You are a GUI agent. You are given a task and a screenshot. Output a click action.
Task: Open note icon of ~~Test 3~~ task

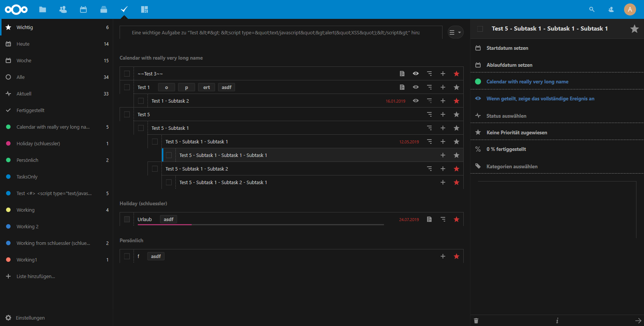(402, 74)
